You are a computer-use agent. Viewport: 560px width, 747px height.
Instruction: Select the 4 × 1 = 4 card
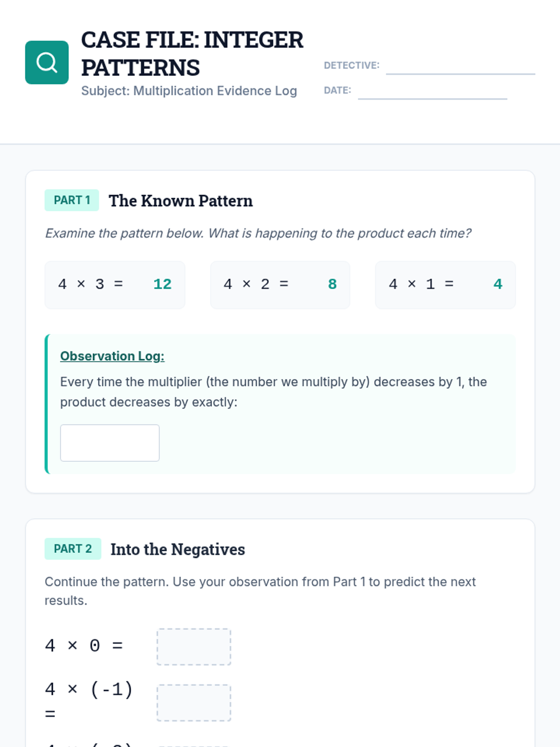click(x=445, y=285)
